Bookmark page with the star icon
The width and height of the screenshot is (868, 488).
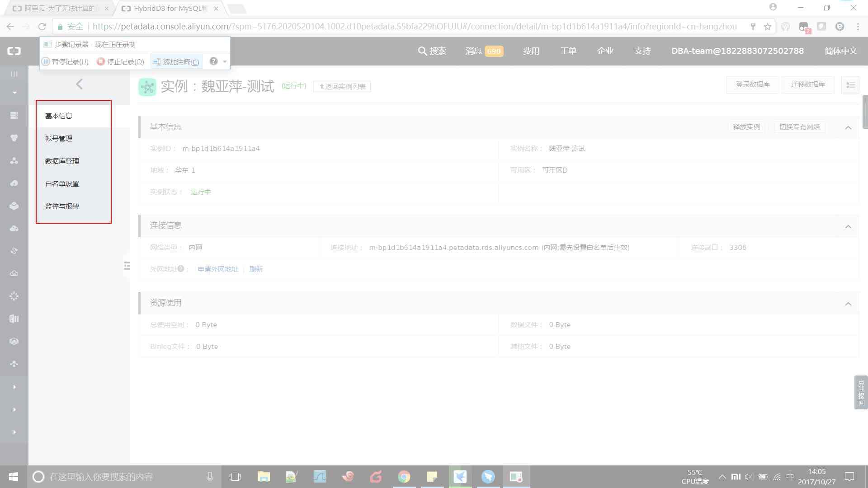767,27
